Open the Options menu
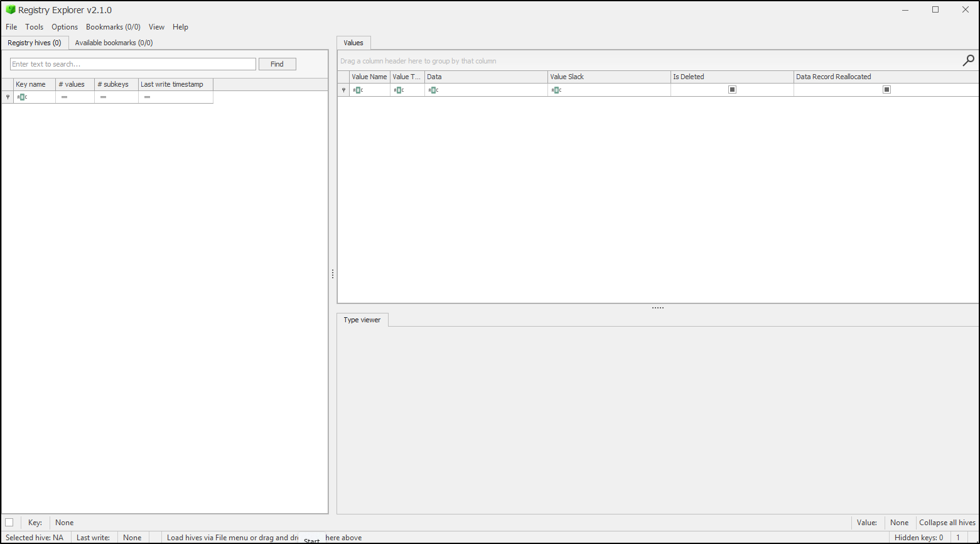 (65, 27)
